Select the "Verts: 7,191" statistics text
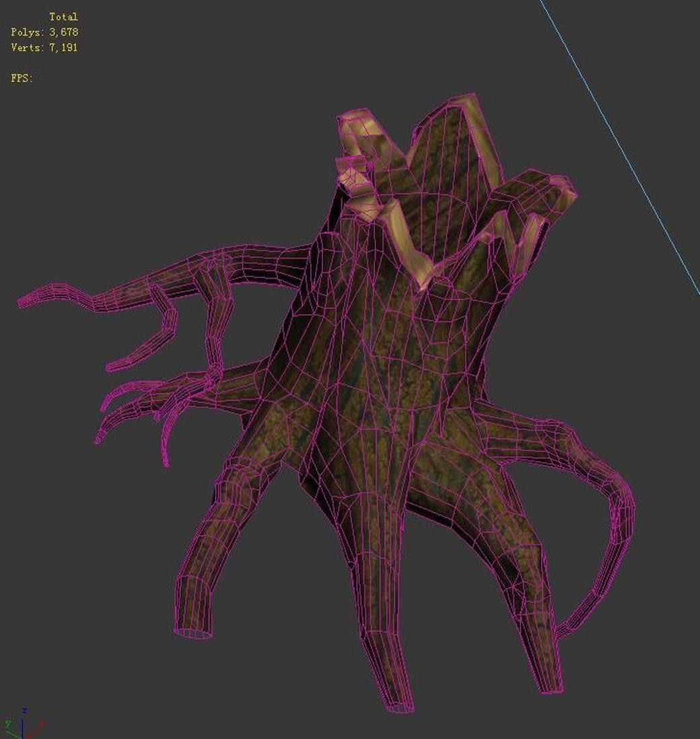The image size is (700, 739). point(44,47)
